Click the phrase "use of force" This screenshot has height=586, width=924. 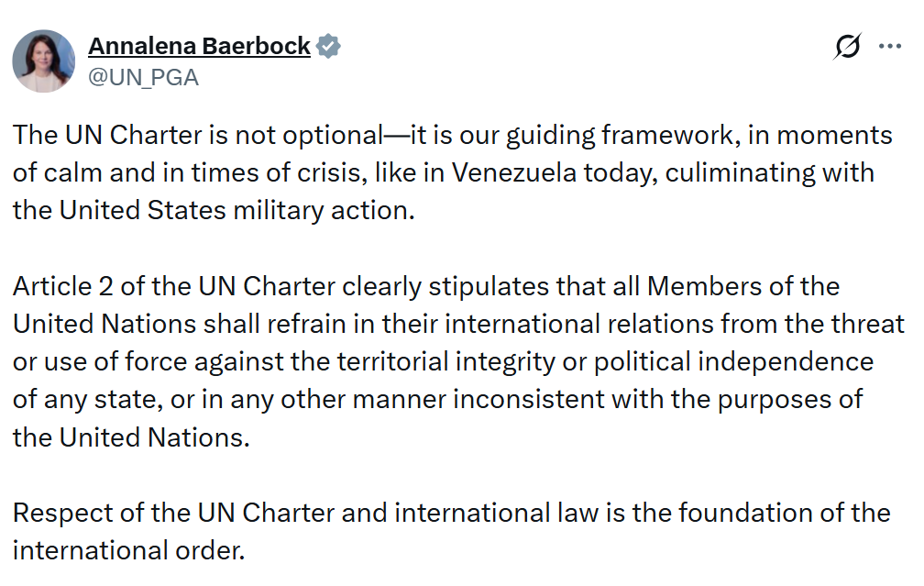[105, 361]
